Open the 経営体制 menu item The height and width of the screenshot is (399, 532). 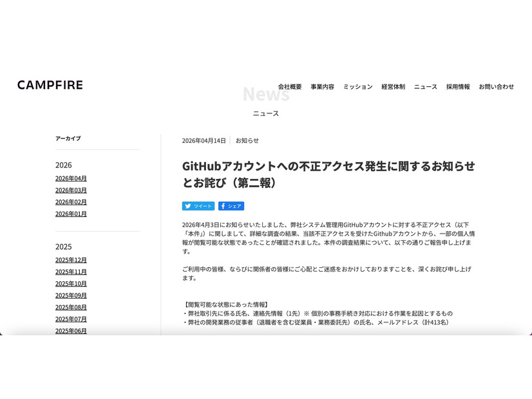click(393, 87)
